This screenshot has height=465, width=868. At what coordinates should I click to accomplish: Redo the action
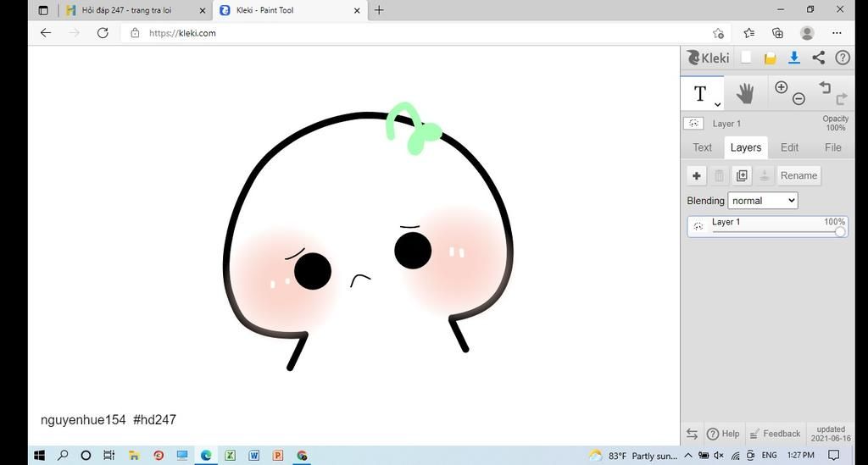tap(842, 99)
